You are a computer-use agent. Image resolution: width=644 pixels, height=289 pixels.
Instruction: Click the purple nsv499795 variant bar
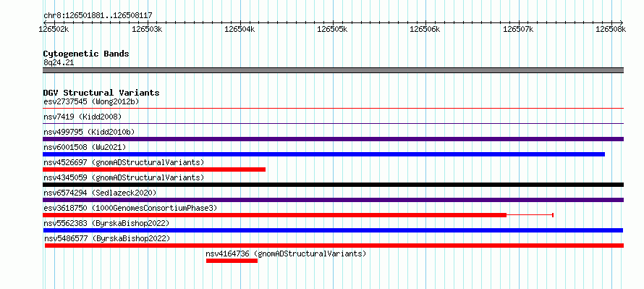point(333,139)
